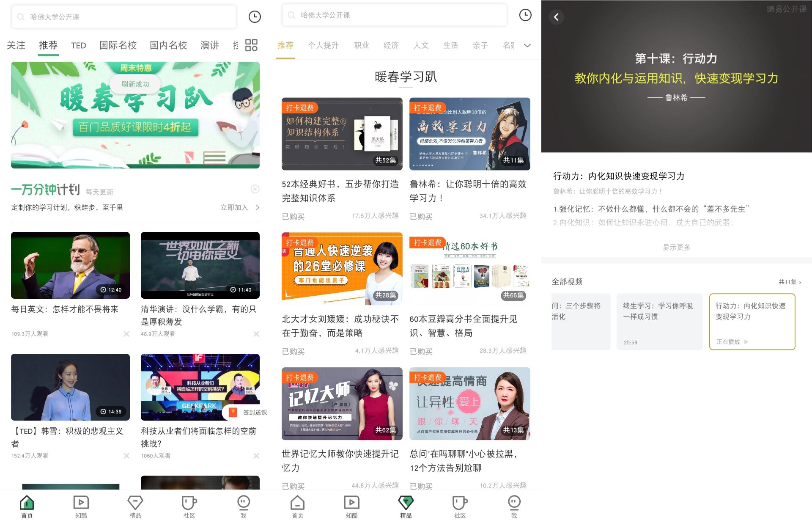Dismiss the 每日英文 video card
The image size is (812, 523).
[126, 334]
